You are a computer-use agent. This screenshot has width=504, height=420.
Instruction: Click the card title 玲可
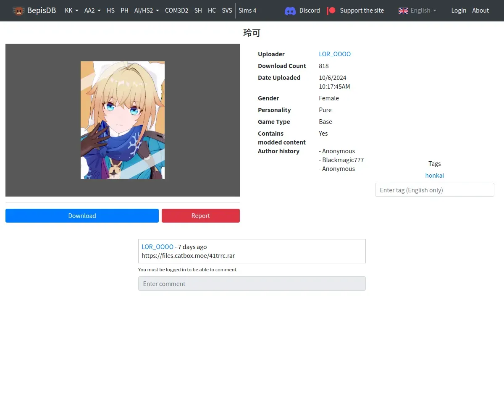252,33
